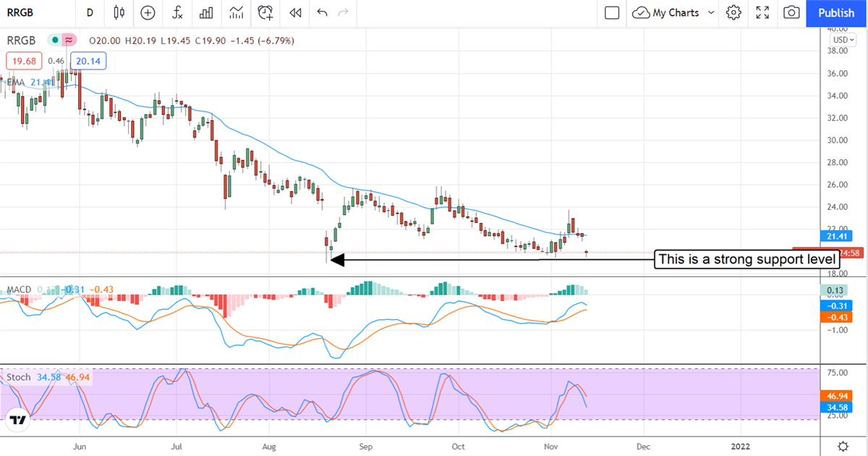868x456 pixels.
Task: Click the red 19.68 sell price button
Action: 25,62
